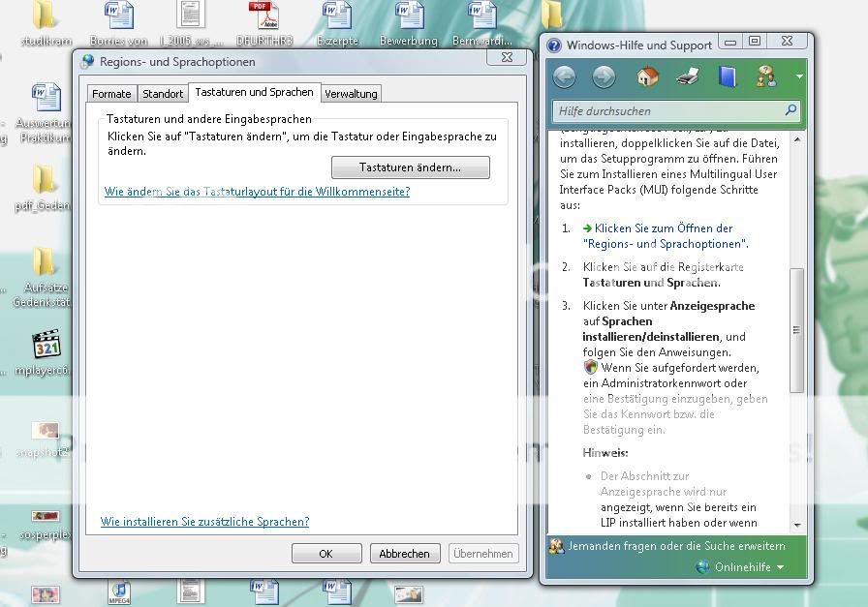Maximize the Windows-Hilfe und Support window
Image resolution: width=868 pixels, height=607 pixels.
(x=754, y=42)
